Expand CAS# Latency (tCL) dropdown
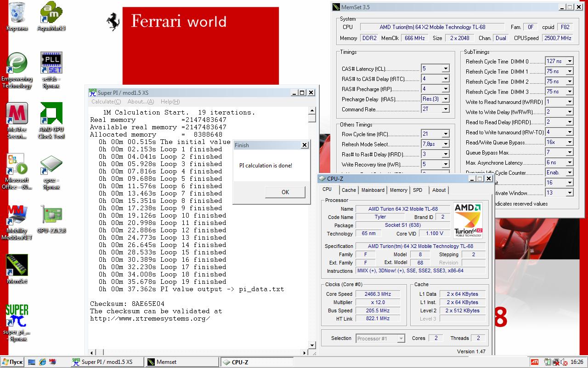The width and height of the screenshot is (588, 368). tap(445, 69)
